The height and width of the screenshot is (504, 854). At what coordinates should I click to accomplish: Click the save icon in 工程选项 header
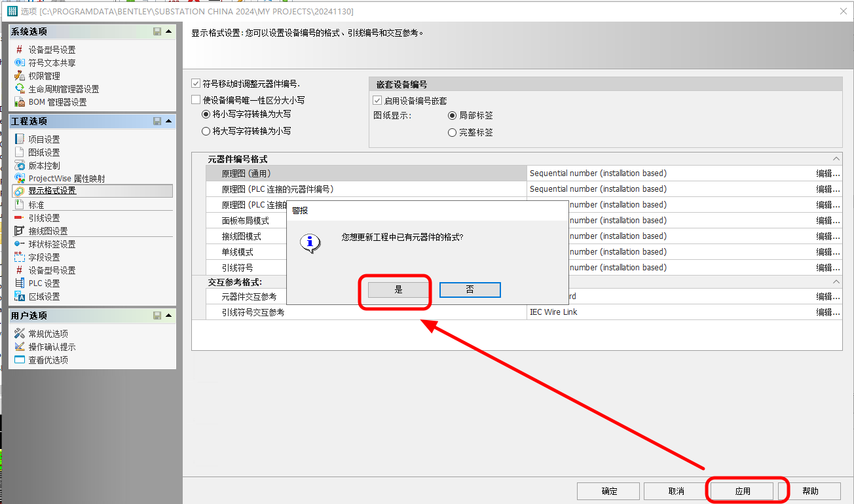[157, 121]
